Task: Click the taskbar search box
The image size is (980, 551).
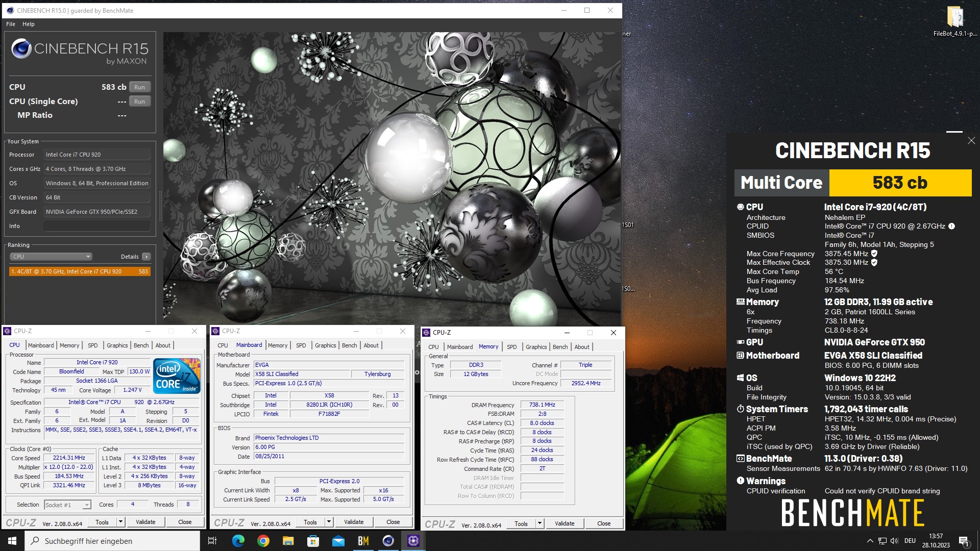Action: click(112, 541)
